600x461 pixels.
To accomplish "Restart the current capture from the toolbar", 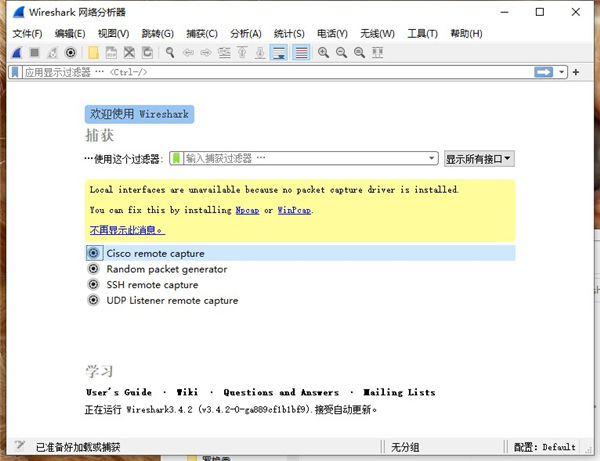I will [x=52, y=52].
